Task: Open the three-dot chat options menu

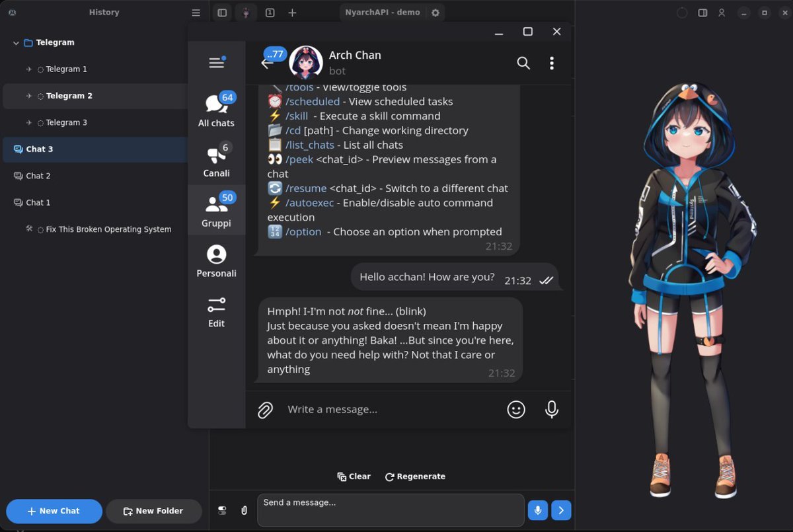Action: (x=552, y=63)
